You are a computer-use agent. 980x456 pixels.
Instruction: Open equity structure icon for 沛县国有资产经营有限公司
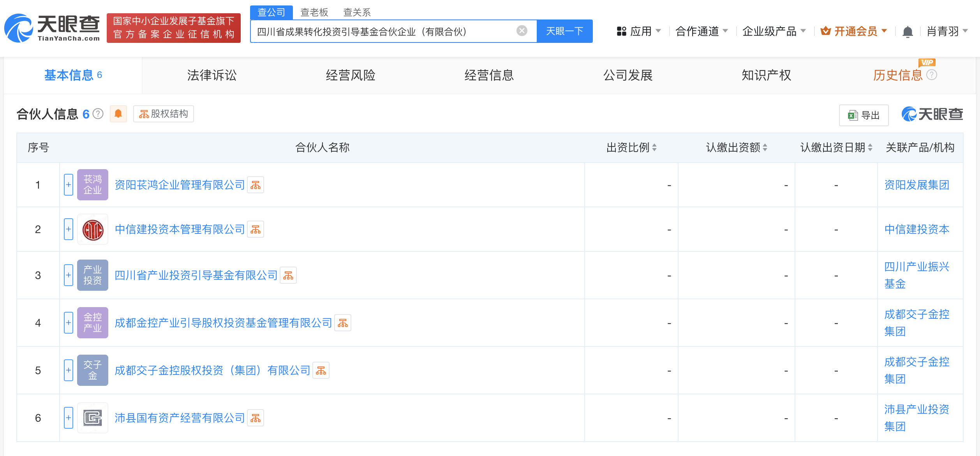256,418
